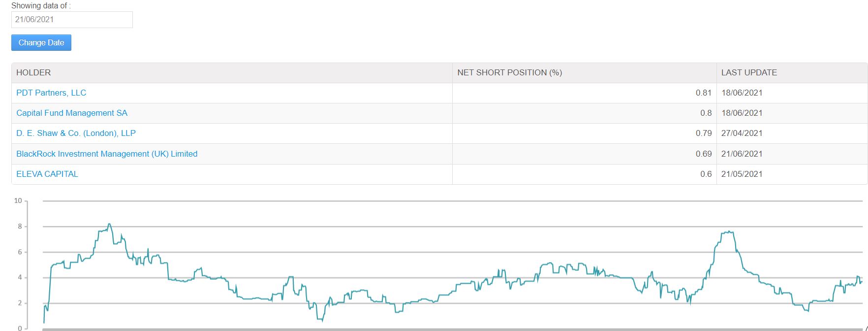Screen dimensions: 868x331
Task: Click the chart y-axis label 2
Action: click(x=20, y=303)
